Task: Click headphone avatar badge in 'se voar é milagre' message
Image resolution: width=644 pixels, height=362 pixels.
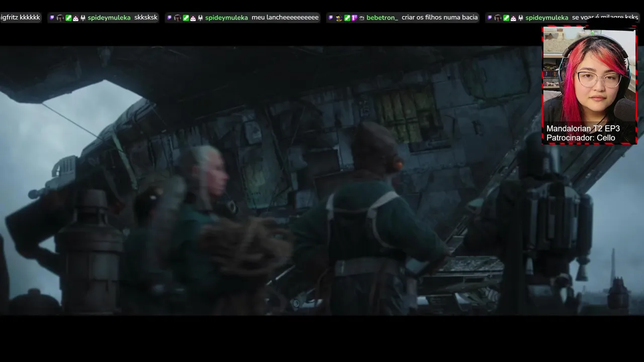Action: click(x=498, y=18)
